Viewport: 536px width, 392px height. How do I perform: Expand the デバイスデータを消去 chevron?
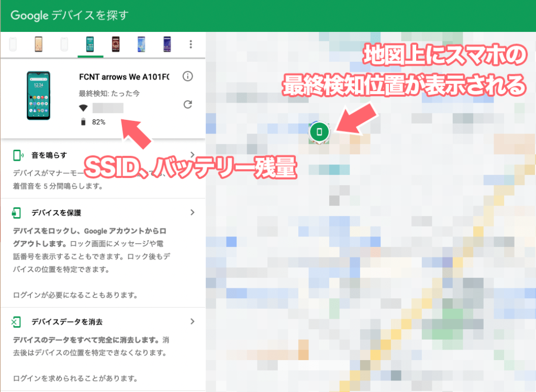(x=193, y=321)
